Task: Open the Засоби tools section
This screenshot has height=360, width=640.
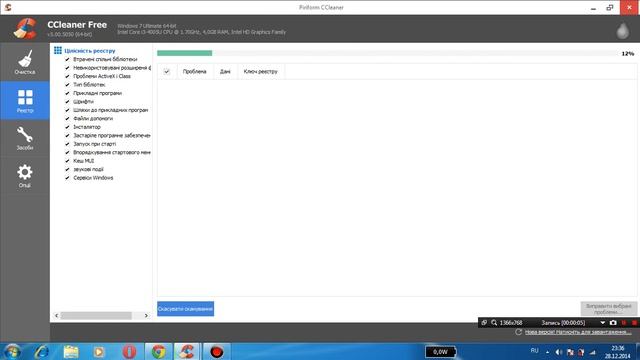Action: [x=25, y=138]
